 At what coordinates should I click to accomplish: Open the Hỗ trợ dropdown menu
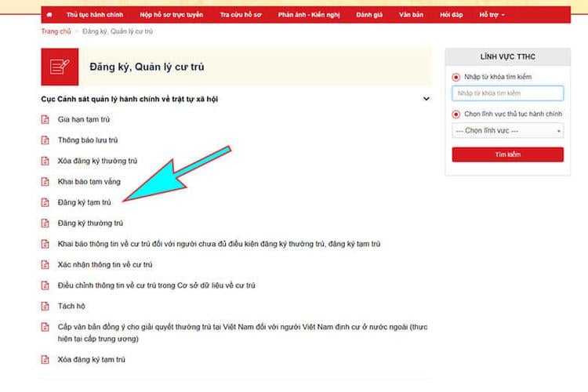click(492, 15)
